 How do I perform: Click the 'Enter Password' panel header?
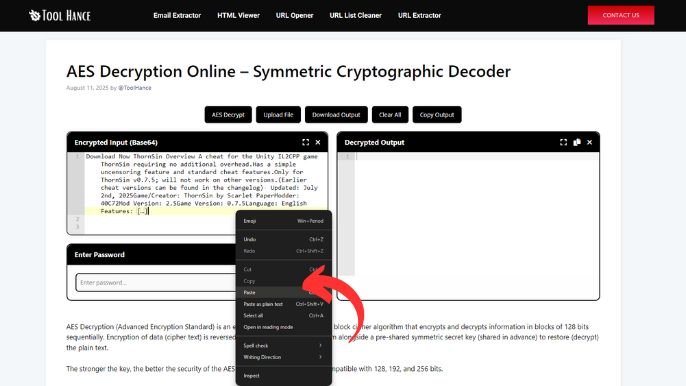[x=151, y=255]
